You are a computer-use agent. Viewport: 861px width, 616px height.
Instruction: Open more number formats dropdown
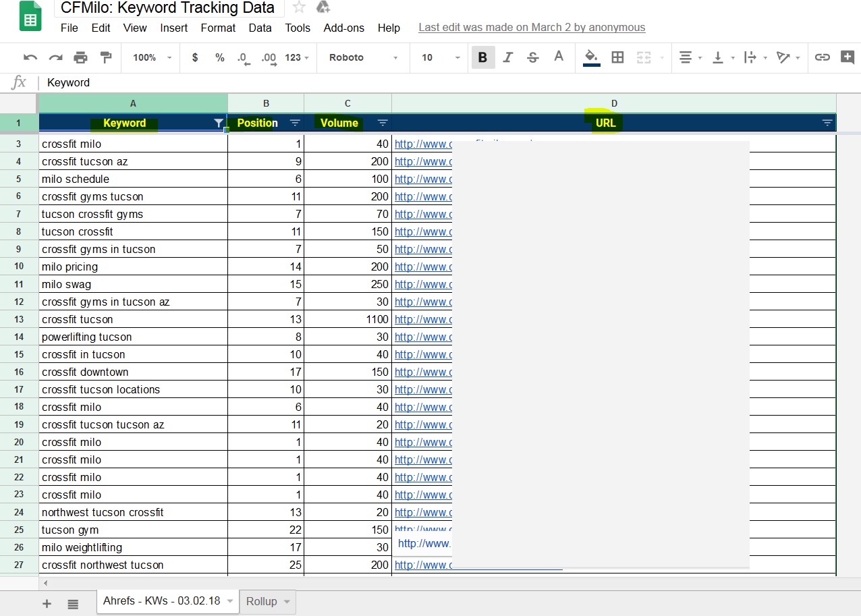pos(297,57)
